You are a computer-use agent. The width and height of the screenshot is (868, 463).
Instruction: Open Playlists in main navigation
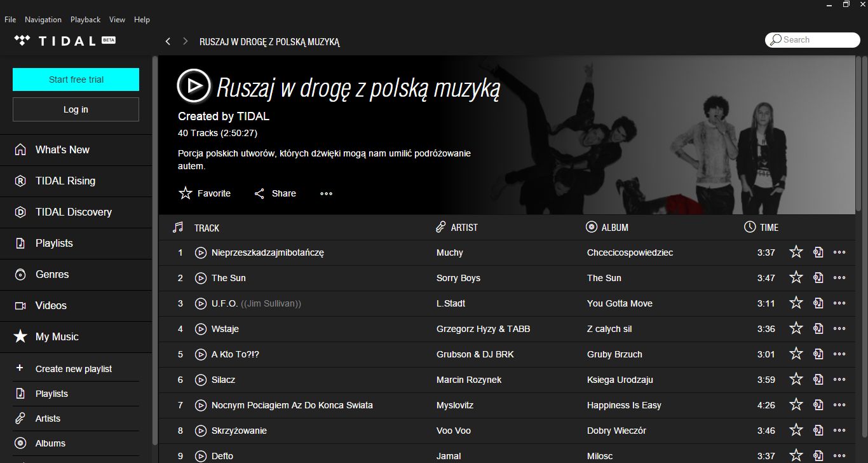pos(76,244)
